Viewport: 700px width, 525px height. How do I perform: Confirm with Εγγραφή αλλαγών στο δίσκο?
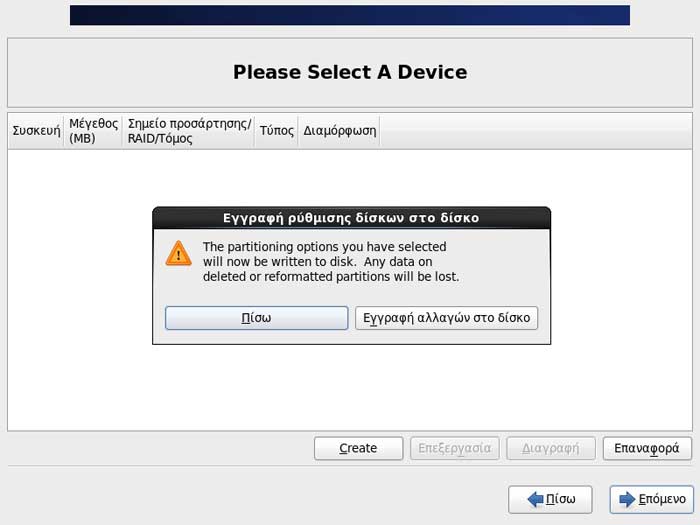(x=446, y=318)
